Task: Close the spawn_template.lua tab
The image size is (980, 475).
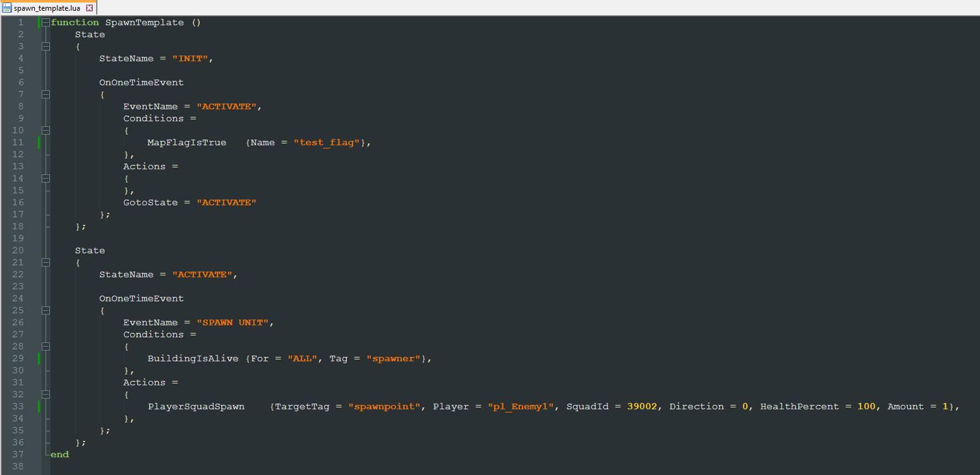Action: pyautogui.click(x=90, y=8)
